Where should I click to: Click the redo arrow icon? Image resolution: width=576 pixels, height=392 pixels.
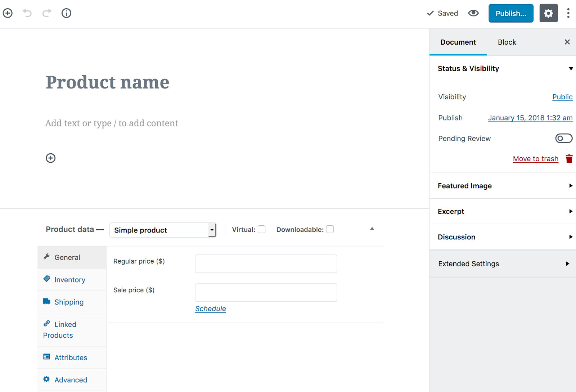pos(47,13)
